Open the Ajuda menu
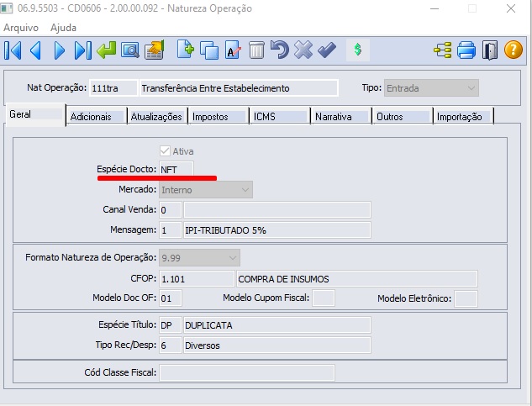Image resolution: width=532 pixels, height=406 pixels. point(63,28)
